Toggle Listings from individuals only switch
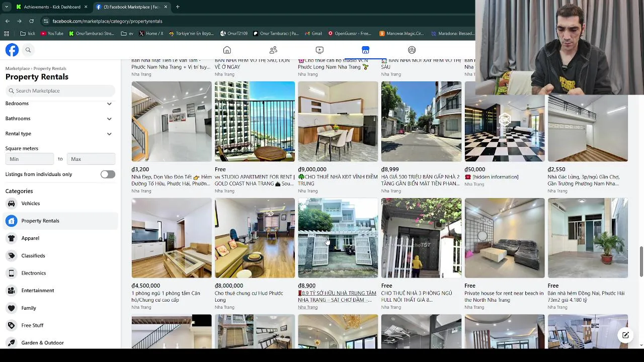The image size is (644, 362). pos(108,174)
